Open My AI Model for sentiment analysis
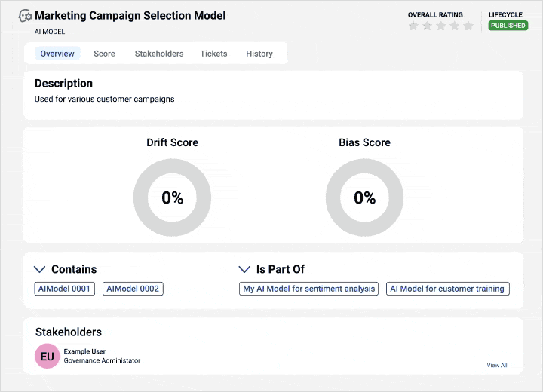This screenshot has width=543, height=392. point(308,289)
